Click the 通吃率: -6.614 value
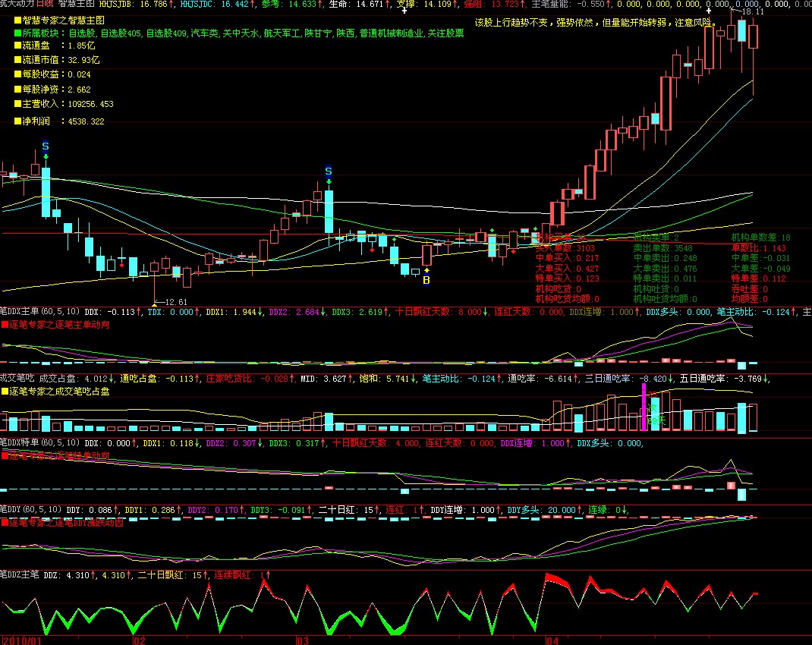 coord(543,379)
